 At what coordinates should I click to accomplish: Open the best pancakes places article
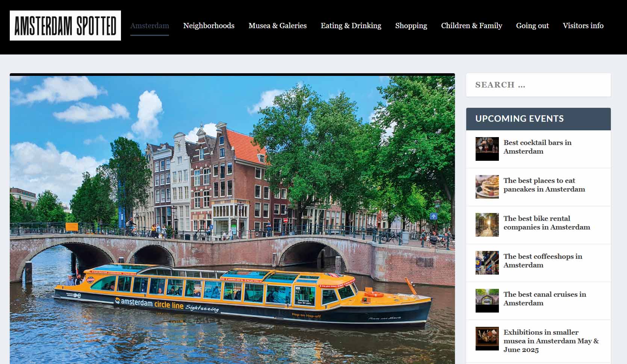click(x=544, y=185)
